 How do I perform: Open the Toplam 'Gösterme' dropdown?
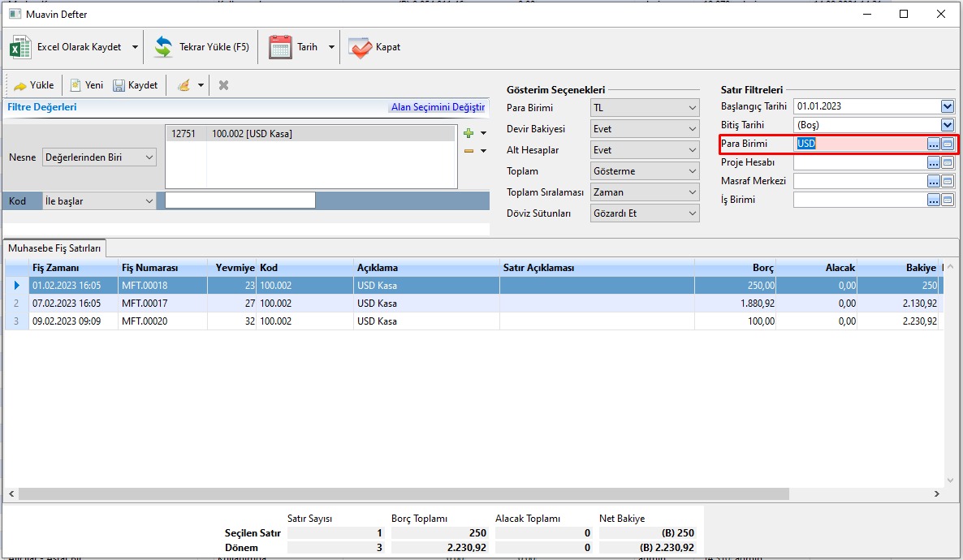(x=644, y=170)
